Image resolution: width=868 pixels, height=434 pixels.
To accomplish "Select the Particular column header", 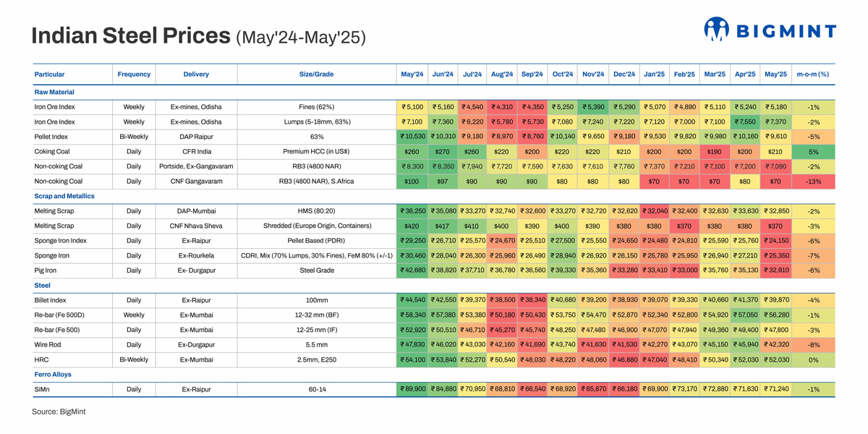I will click(49, 75).
